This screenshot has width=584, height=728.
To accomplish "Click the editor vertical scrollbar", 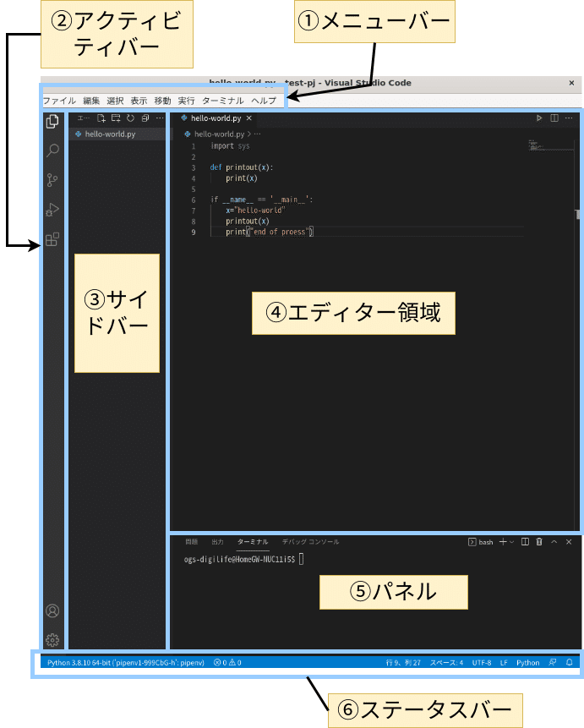I will (577, 320).
